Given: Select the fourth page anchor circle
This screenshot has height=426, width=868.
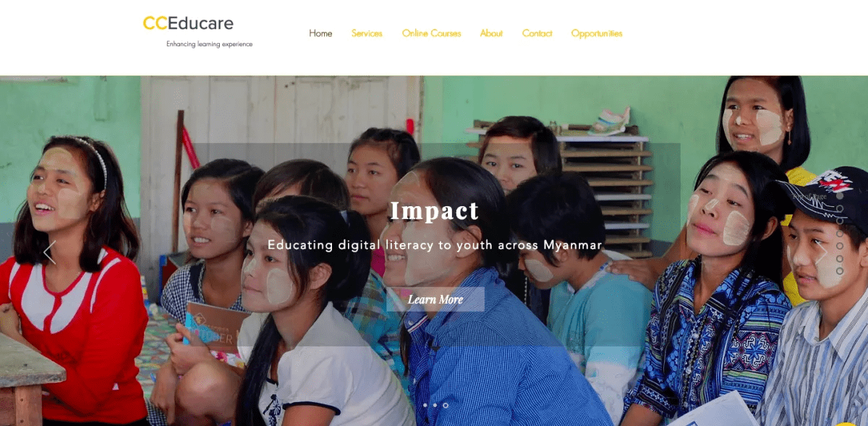Looking at the screenshot, I should coord(840,234).
